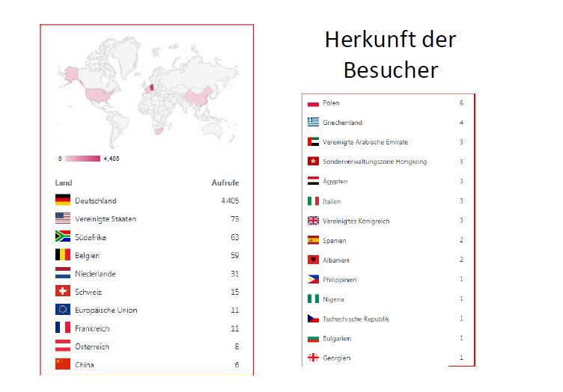Click the Nigeria flag icon

(x=313, y=298)
